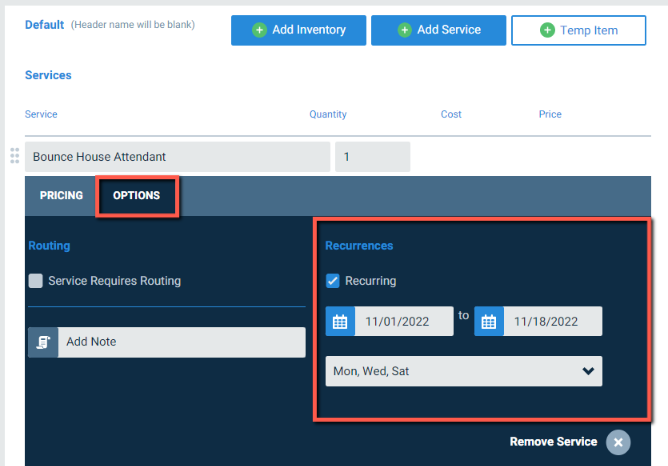Click the Price column header
This screenshot has height=466, width=668.
coord(550,114)
